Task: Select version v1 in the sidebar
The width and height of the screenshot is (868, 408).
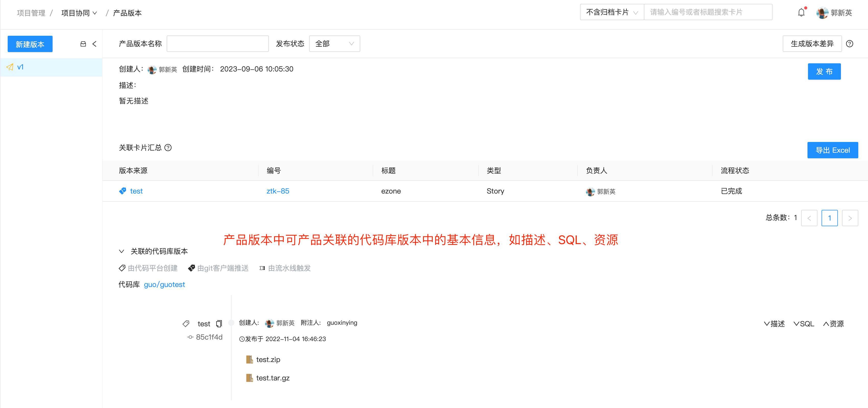Action: coord(21,67)
